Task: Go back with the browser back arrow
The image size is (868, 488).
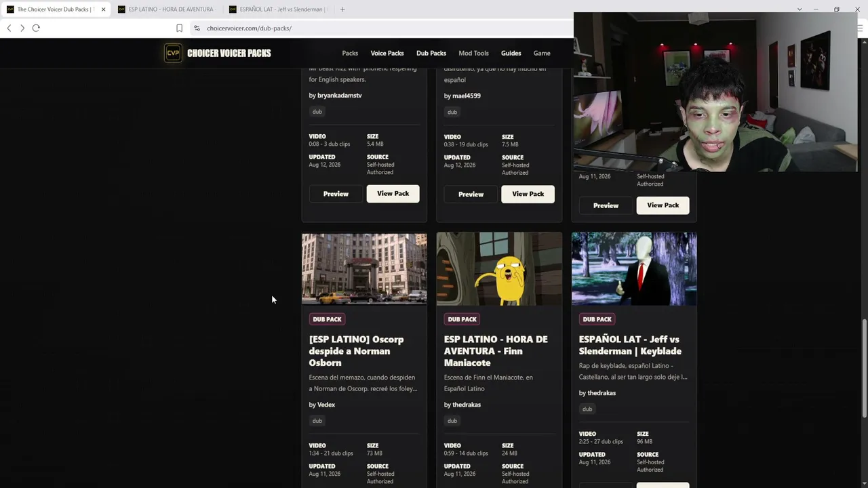Action: pos(9,28)
